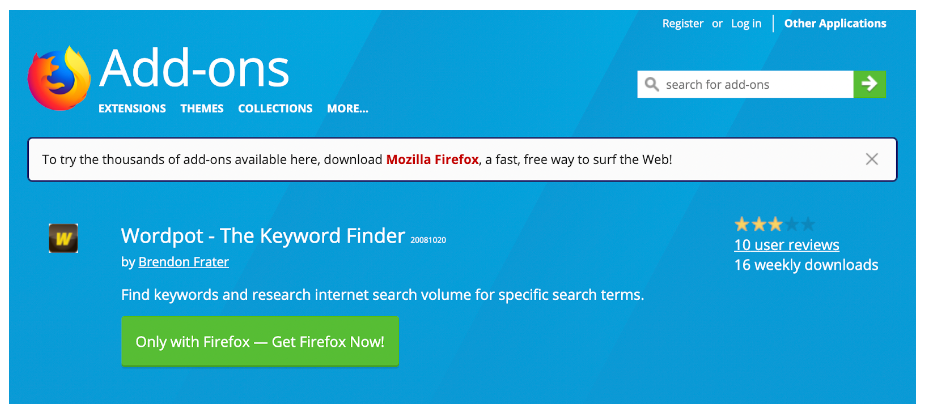Open the Themes menu

[x=202, y=109]
